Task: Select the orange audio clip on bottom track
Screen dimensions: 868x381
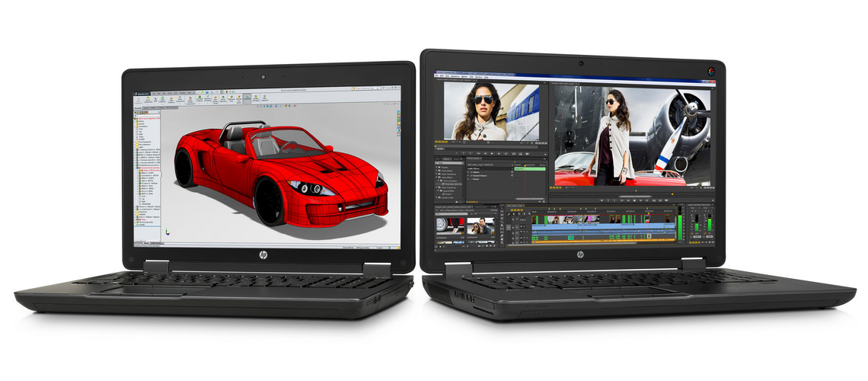Action: tap(603, 241)
